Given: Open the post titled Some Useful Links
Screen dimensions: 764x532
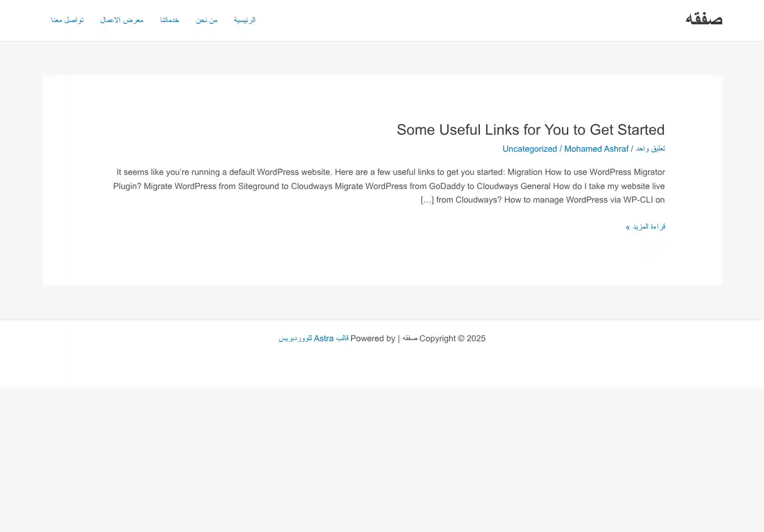Looking at the screenshot, I should pyautogui.click(x=530, y=130).
